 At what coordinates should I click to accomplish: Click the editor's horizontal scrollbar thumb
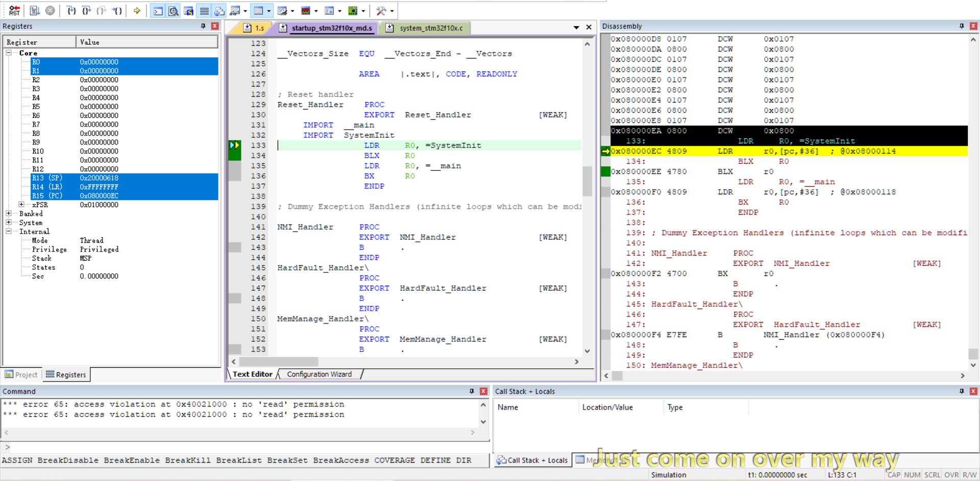click(x=278, y=362)
